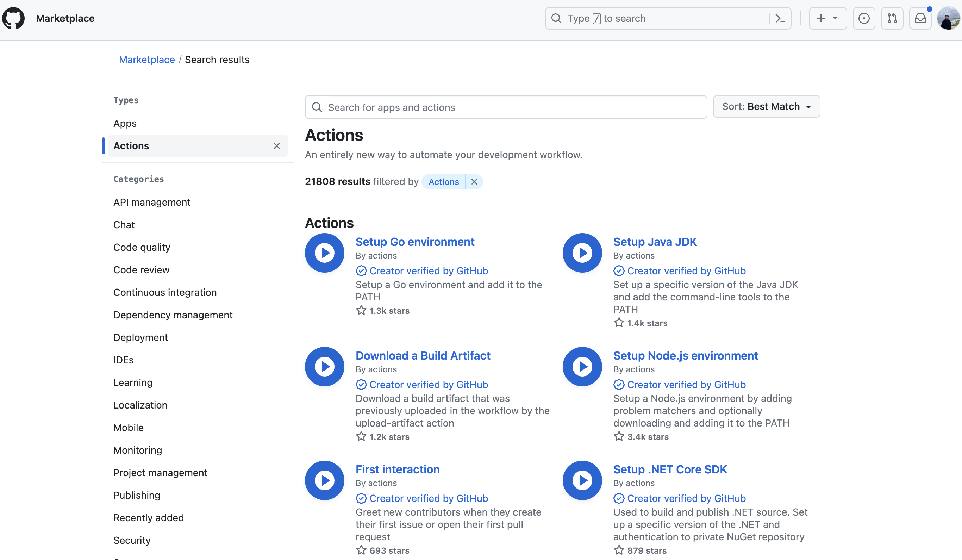This screenshot has height=560, width=962.
Task: Open the Issues icon in header
Action: pyautogui.click(x=863, y=18)
